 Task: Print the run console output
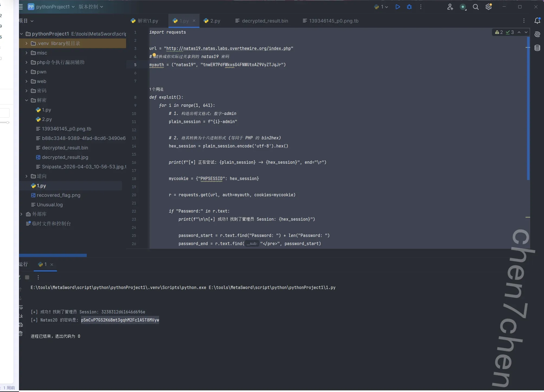[x=21, y=325]
